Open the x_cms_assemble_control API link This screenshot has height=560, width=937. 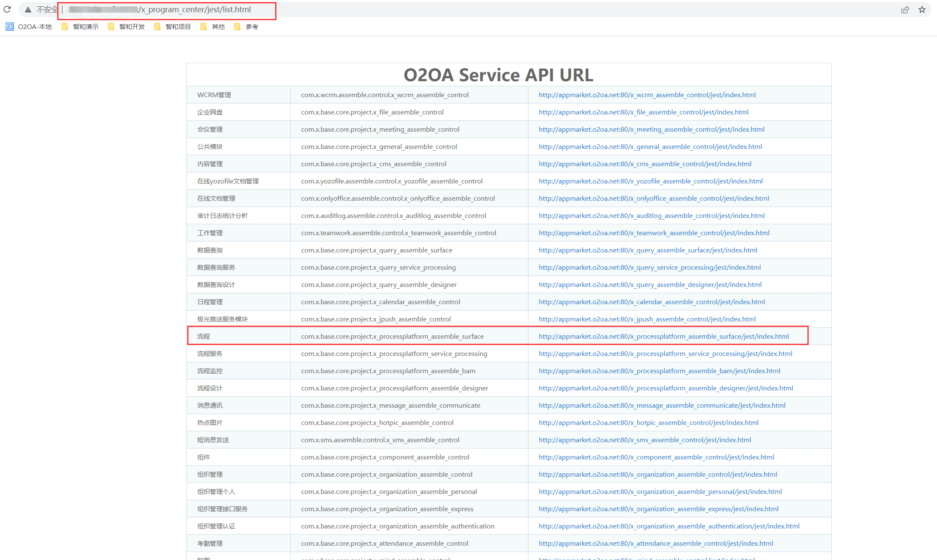645,164
